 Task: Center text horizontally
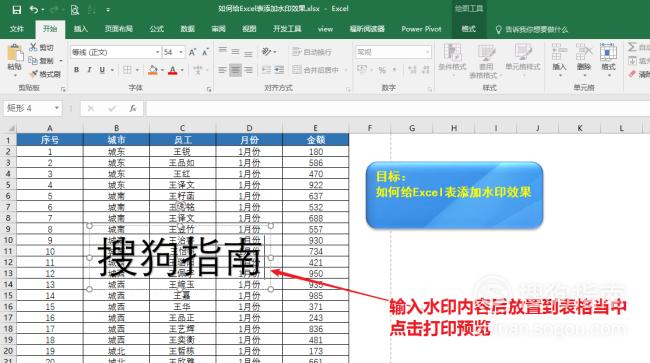(235, 70)
